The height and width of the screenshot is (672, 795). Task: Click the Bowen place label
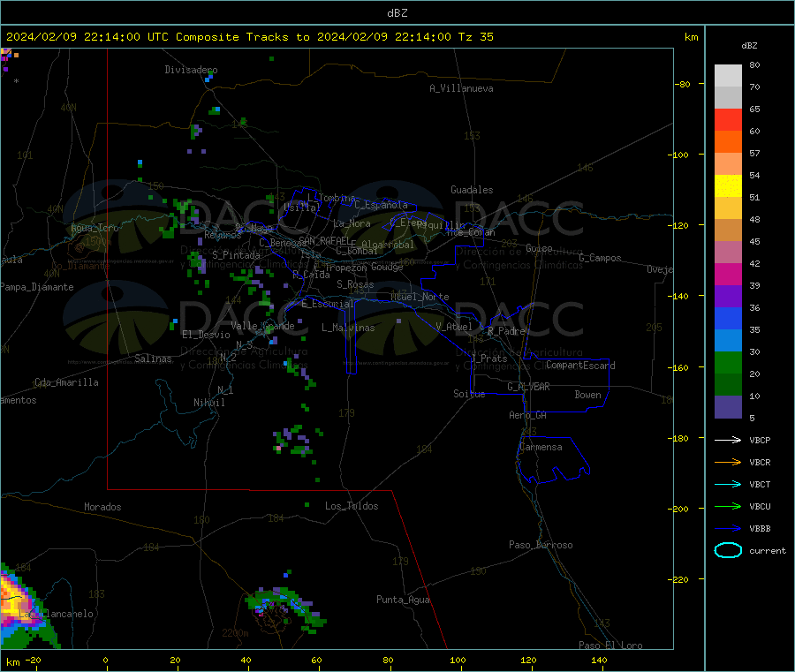587,395
